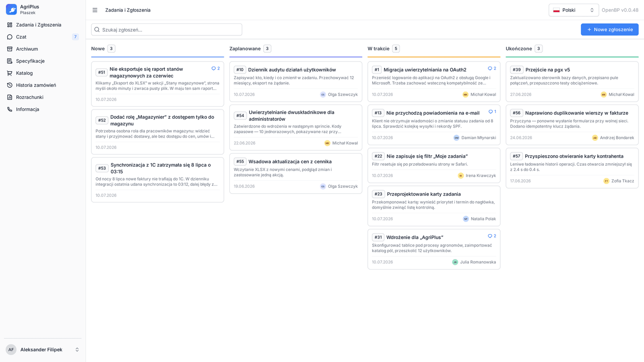Open Historia zamówień
Image resolution: width=644 pixels, height=362 pixels.
tap(43, 85)
